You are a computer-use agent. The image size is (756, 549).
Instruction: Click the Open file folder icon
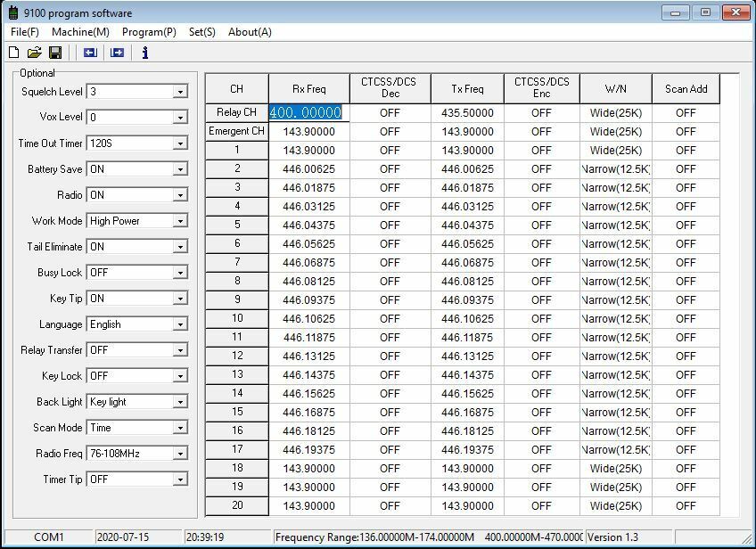pyautogui.click(x=34, y=53)
